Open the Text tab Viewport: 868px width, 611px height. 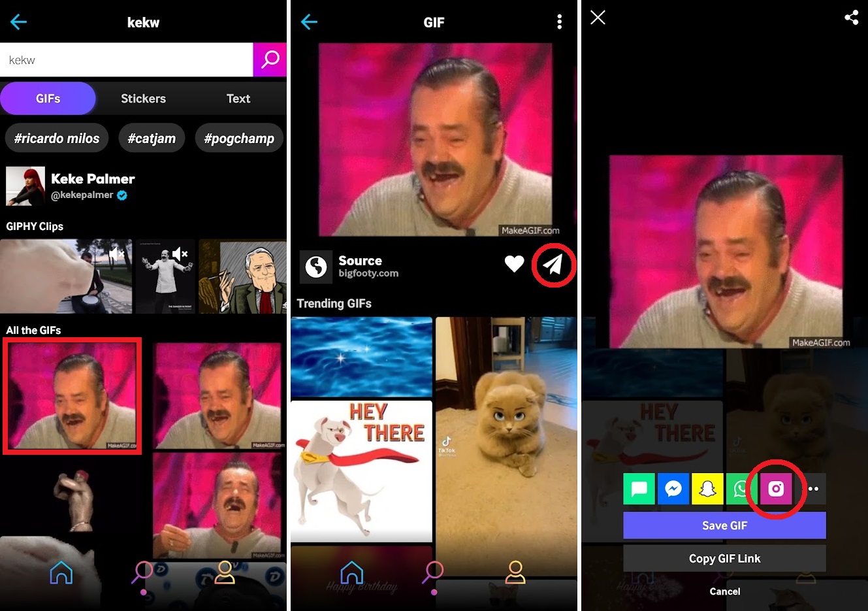coord(238,98)
